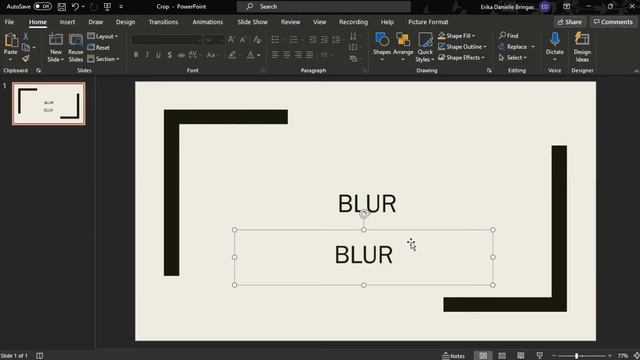Click the Undo arrow icon

75,7
